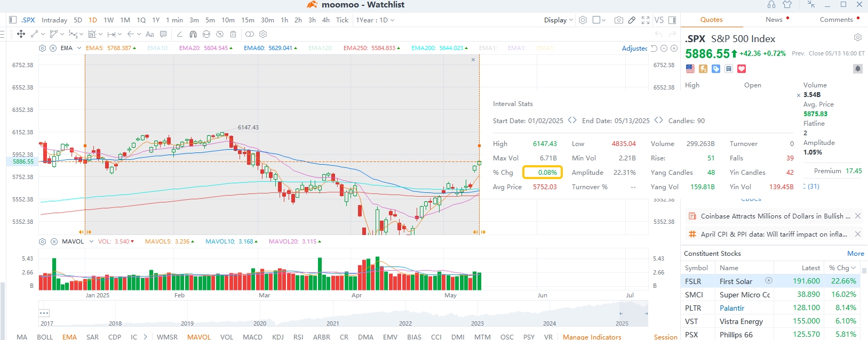Insert a comment bubble note
The height and width of the screenshot is (340, 868).
[163, 34]
